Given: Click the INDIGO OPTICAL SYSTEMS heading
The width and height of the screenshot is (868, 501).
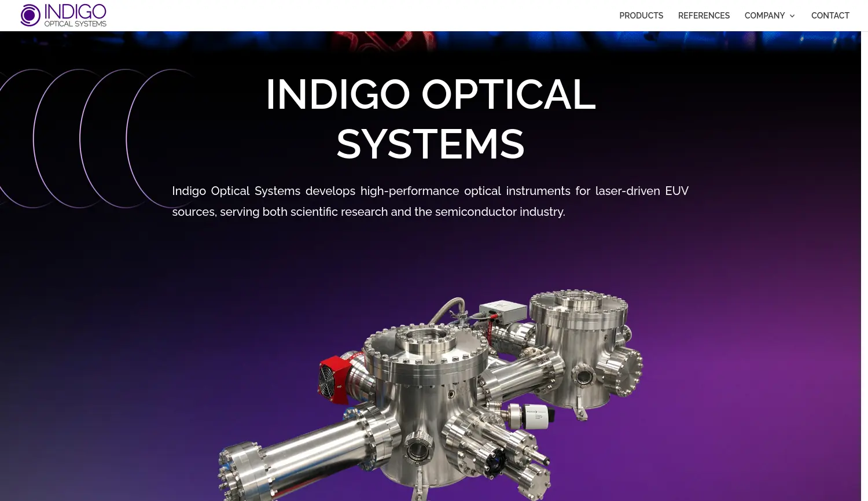Looking at the screenshot, I should (431, 119).
